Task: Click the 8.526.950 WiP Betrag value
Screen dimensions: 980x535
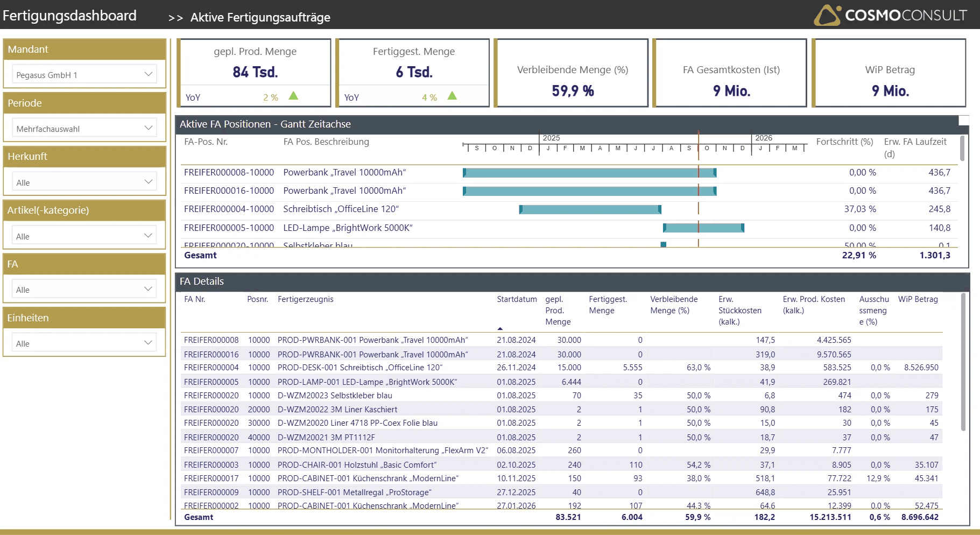Action: [x=921, y=368]
